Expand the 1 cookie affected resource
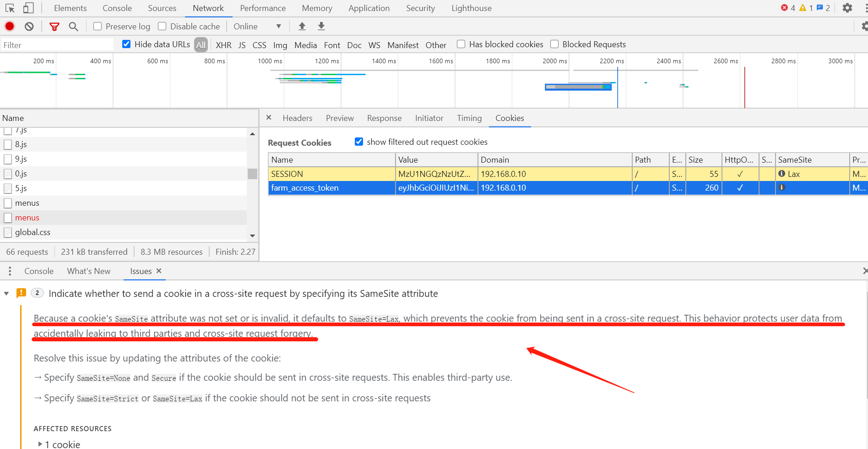Image resolution: width=868 pixels, height=449 pixels. 40,444
